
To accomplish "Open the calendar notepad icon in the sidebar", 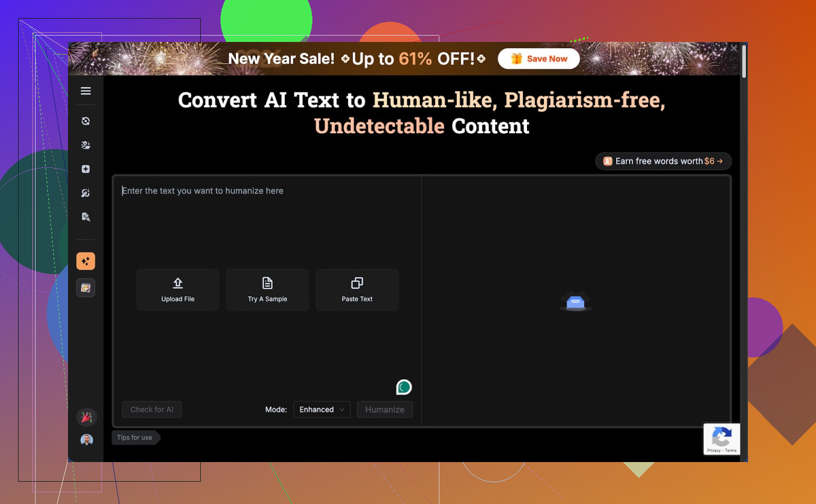I will pyautogui.click(x=86, y=288).
